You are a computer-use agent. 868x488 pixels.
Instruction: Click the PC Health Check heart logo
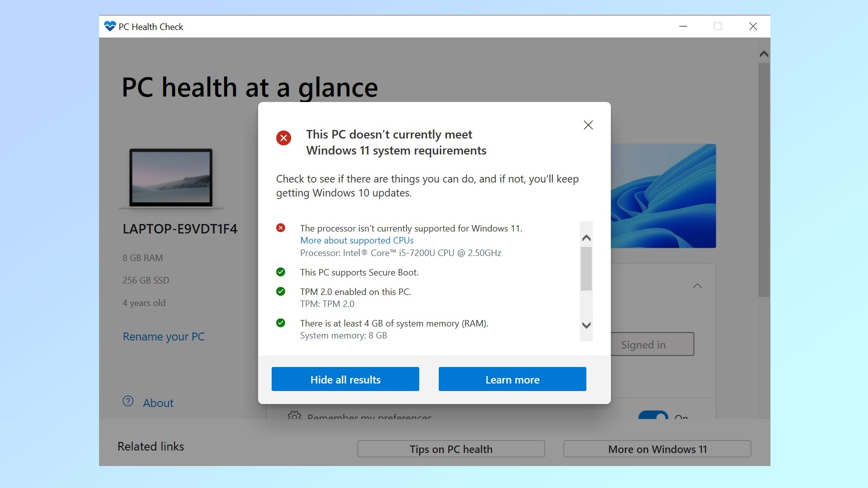pyautogui.click(x=110, y=26)
